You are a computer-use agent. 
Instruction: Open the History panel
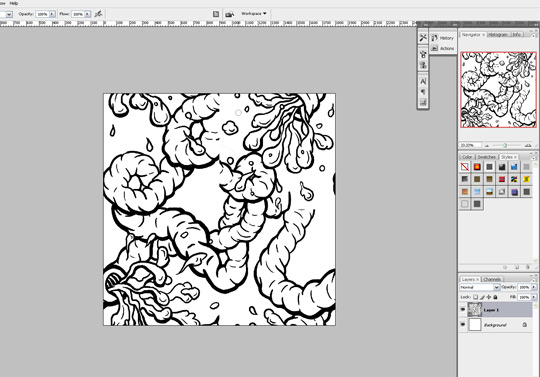pyautogui.click(x=443, y=38)
